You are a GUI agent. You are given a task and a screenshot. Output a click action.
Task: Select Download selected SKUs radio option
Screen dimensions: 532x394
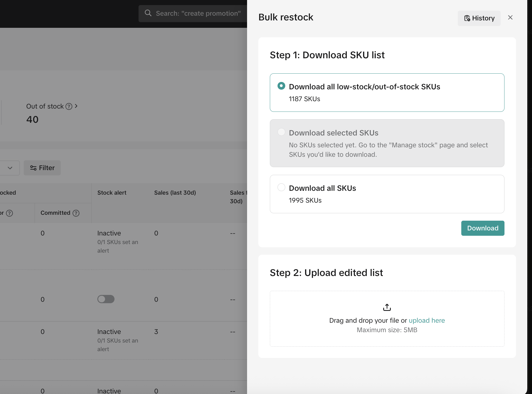click(281, 132)
